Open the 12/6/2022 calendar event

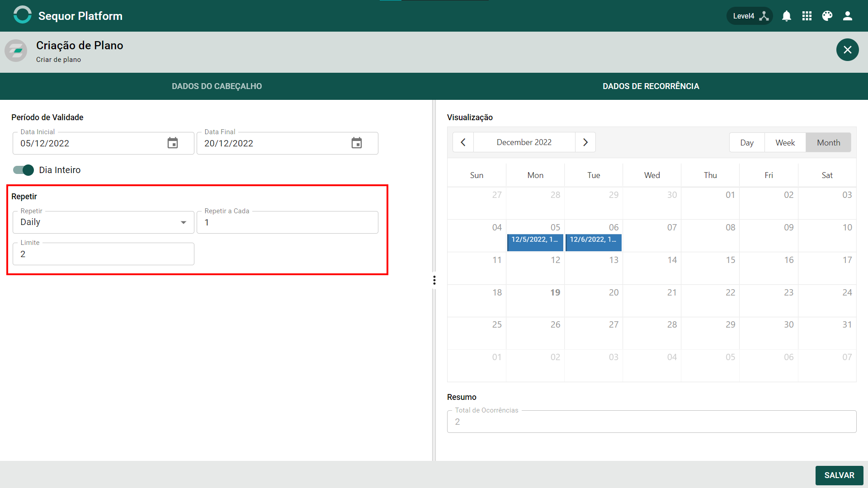coord(594,242)
